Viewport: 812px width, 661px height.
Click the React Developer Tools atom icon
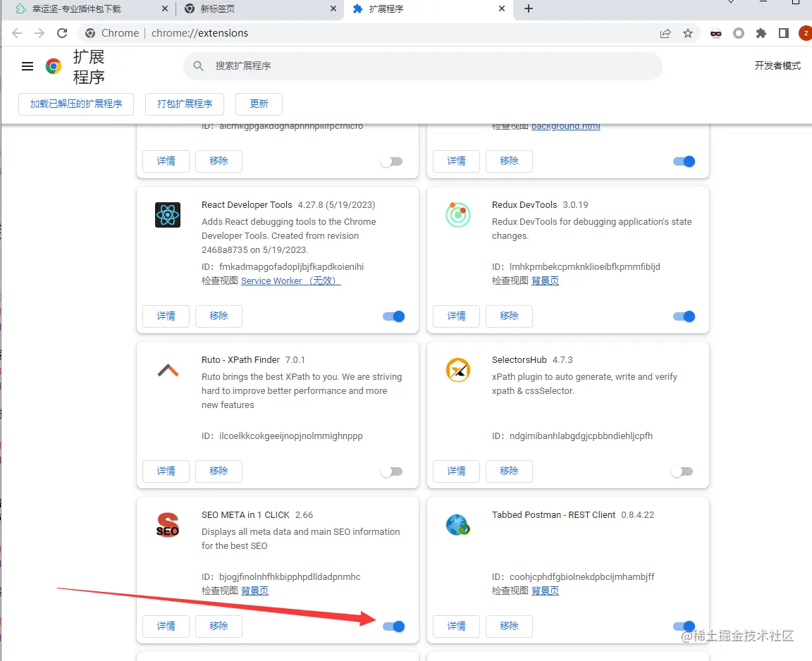point(168,215)
